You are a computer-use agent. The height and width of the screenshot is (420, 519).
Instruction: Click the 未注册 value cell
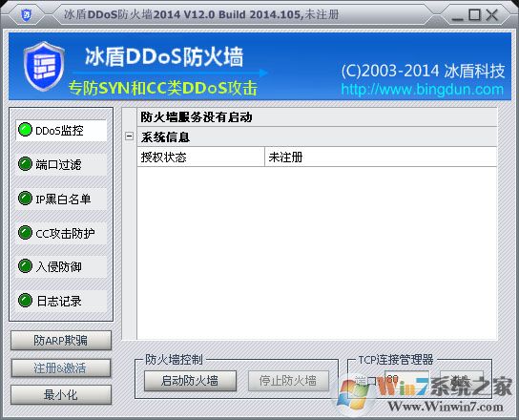pyautogui.click(x=381, y=157)
